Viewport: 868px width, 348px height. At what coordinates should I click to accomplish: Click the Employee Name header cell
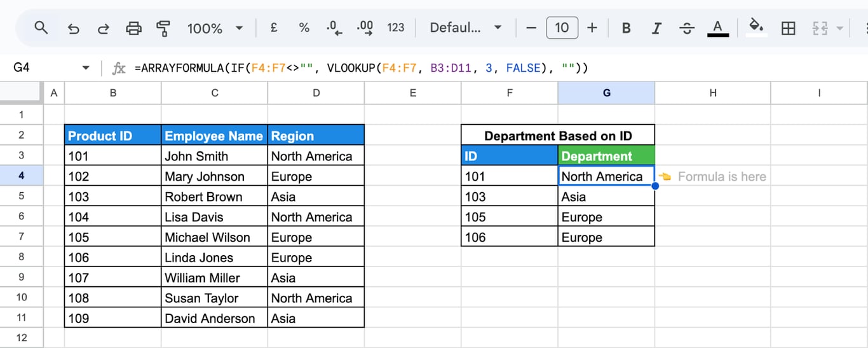215,136
